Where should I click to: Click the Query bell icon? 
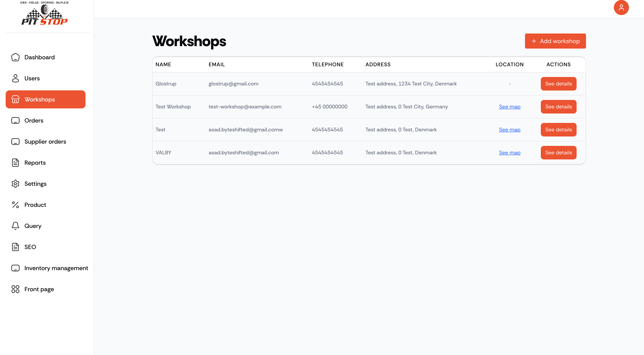click(x=15, y=226)
